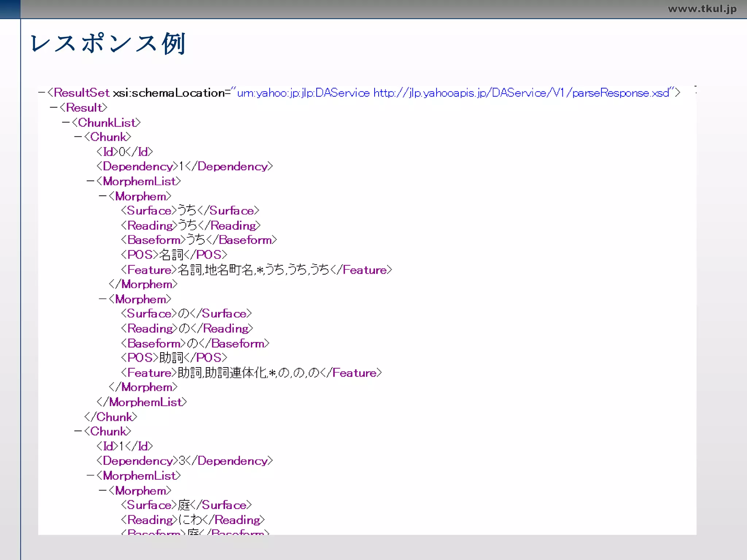The image size is (747, 560).
Task: Select the Surface の line
Action: (186, 314)
